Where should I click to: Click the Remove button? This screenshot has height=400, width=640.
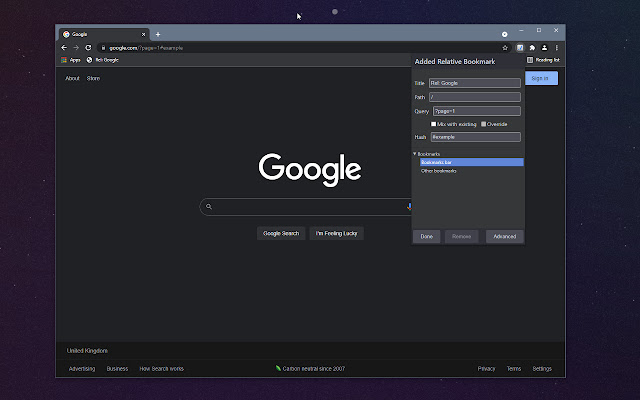click(462, 236)
